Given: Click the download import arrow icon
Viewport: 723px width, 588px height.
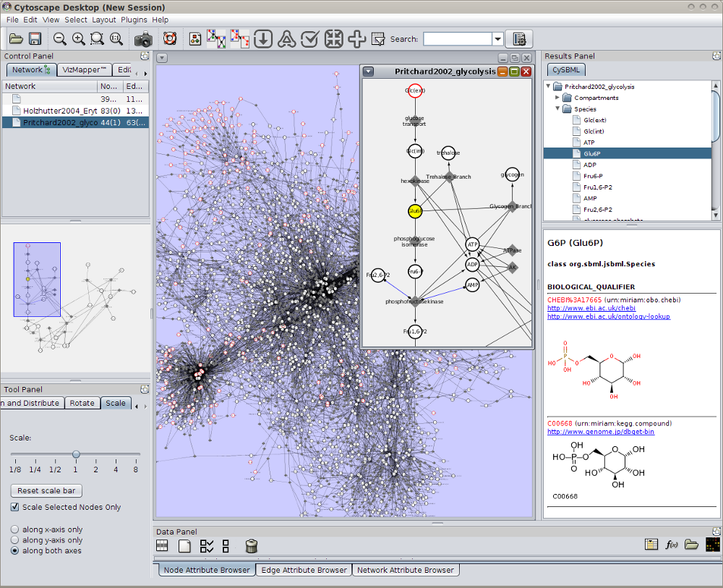Looking at the screenshot, I should tap(263, 39).
